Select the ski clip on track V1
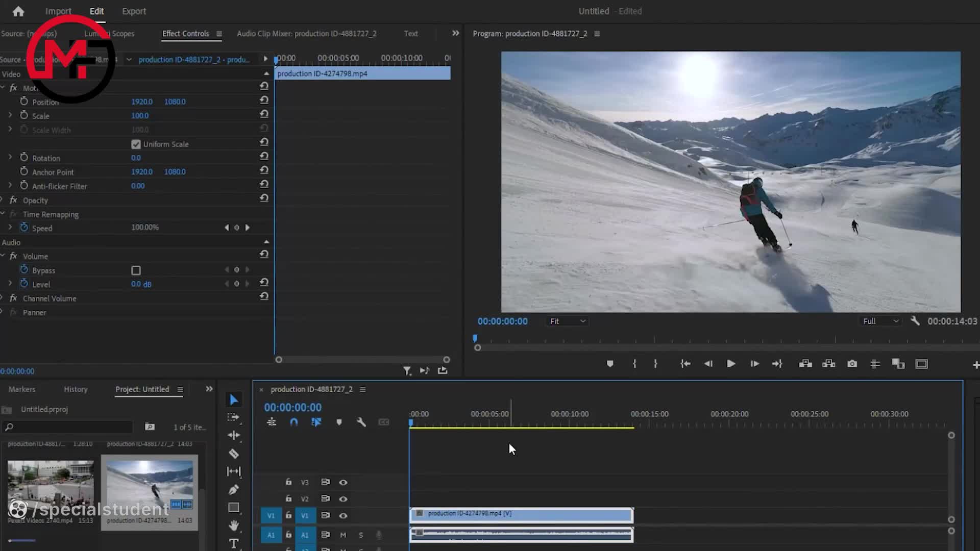The image size is (980, 551). click(x=521, y=515)
